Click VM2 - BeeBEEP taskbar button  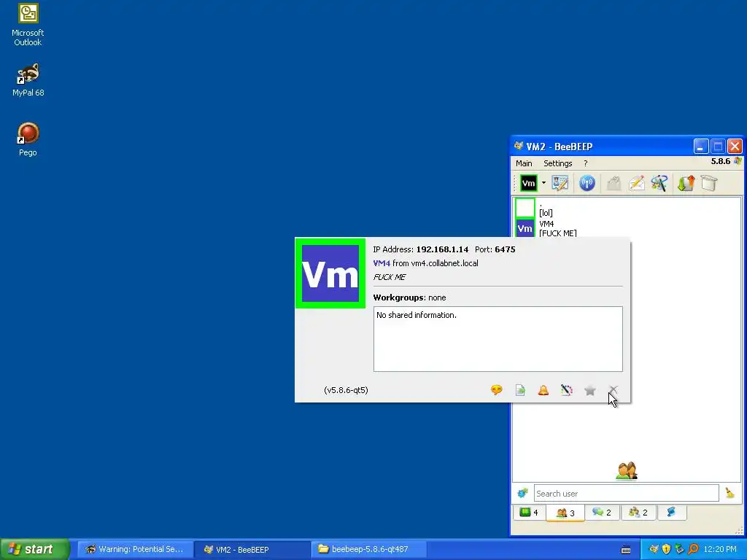(x=252, y=549)
